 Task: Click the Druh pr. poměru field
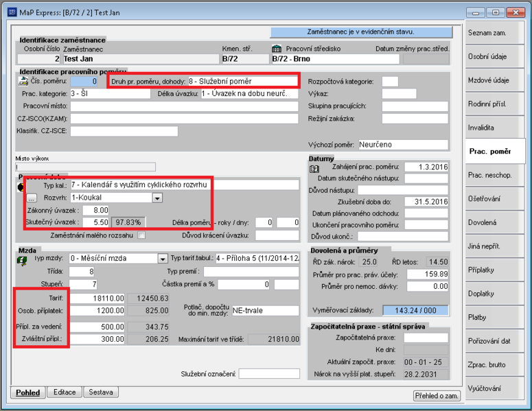coord(242,82)
